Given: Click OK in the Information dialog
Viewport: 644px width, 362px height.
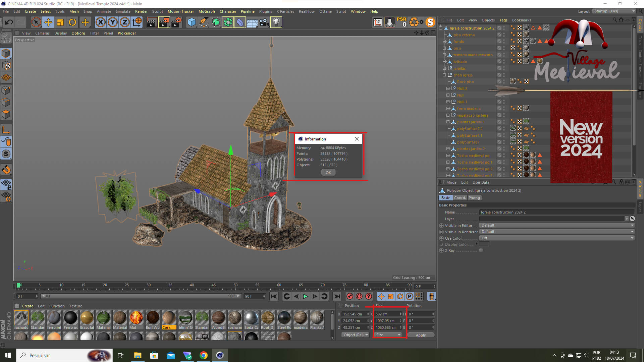Looking at the screenshot, I should coord(328,173).
